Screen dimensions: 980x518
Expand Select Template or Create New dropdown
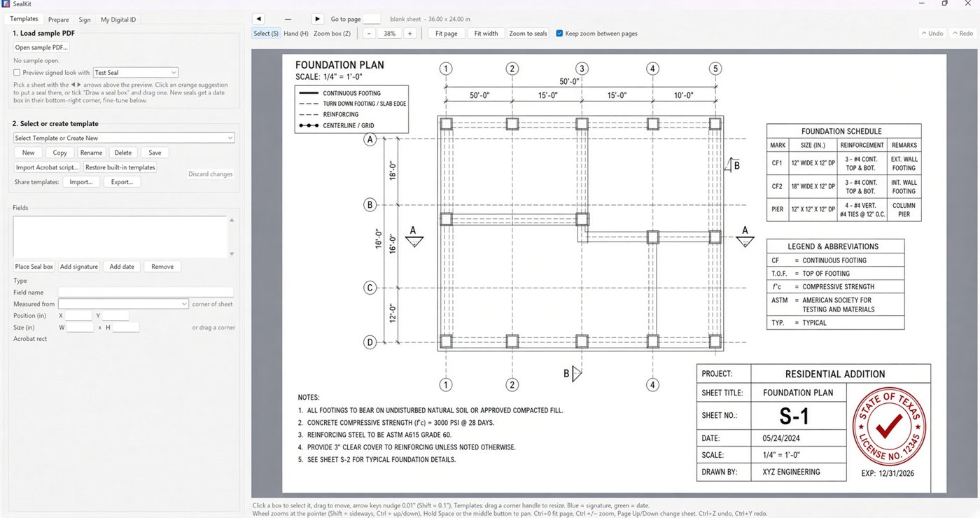pyautogui.click(x=124, y=138)
